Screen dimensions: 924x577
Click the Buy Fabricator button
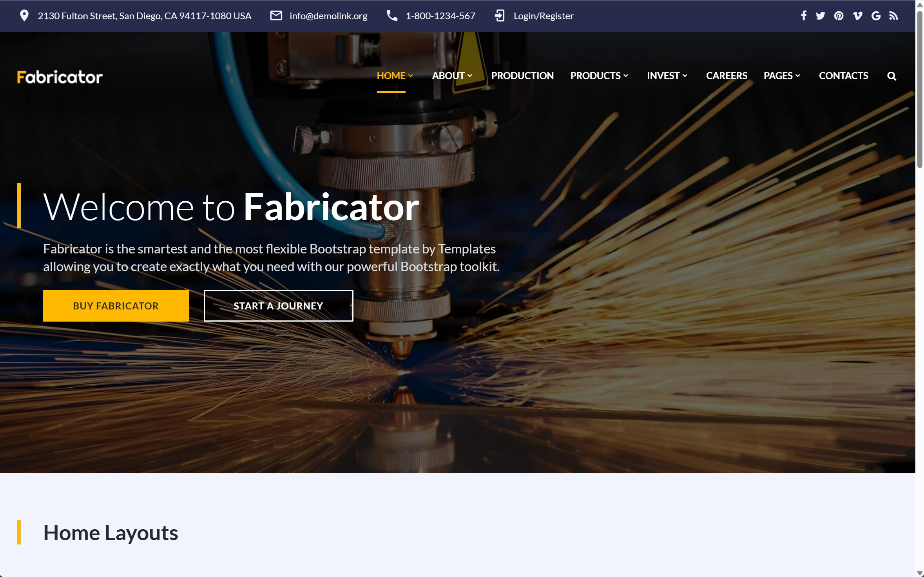[x=116, y=306]
